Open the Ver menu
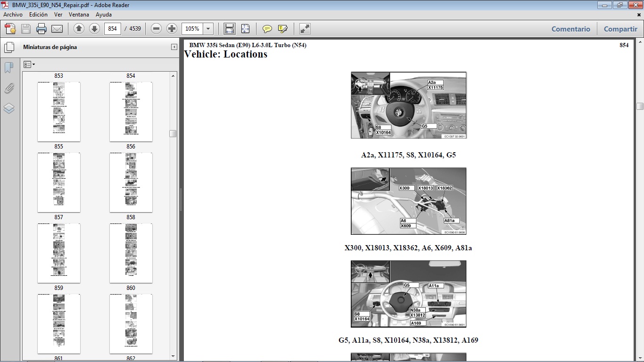The height and width of the screenshot is (362, 644). tap(58, 15)
